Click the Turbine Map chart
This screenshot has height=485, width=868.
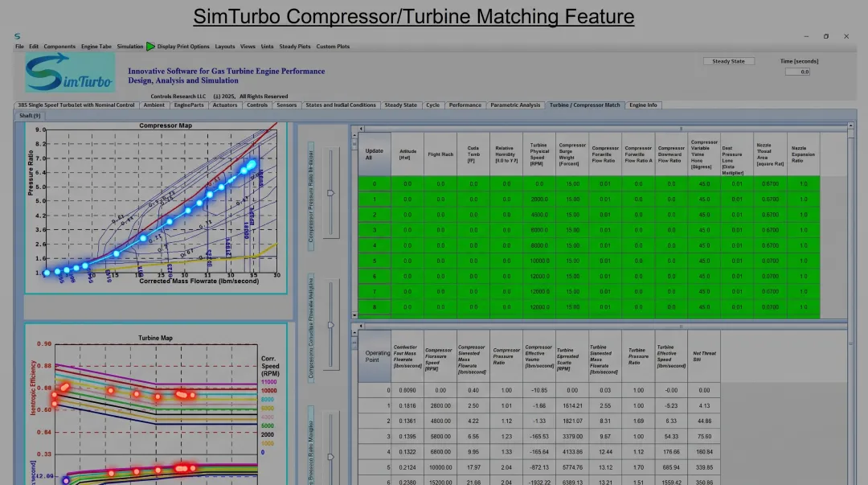[156, 405]
